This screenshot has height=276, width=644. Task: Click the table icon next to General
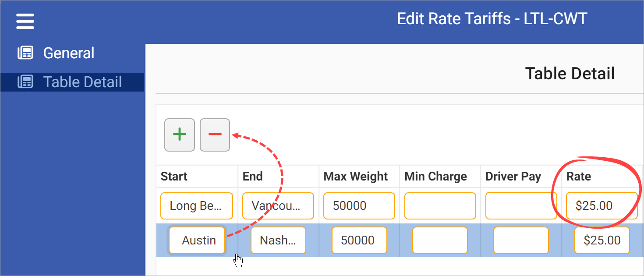[x=25, y=52]
